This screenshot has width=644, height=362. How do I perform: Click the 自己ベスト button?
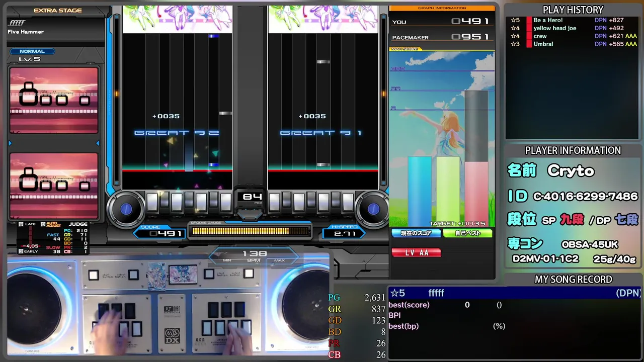pos(467,233)
